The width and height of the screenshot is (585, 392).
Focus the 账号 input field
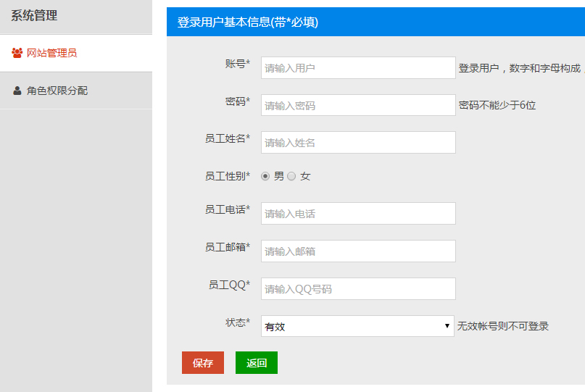click(x=358, y=68)
